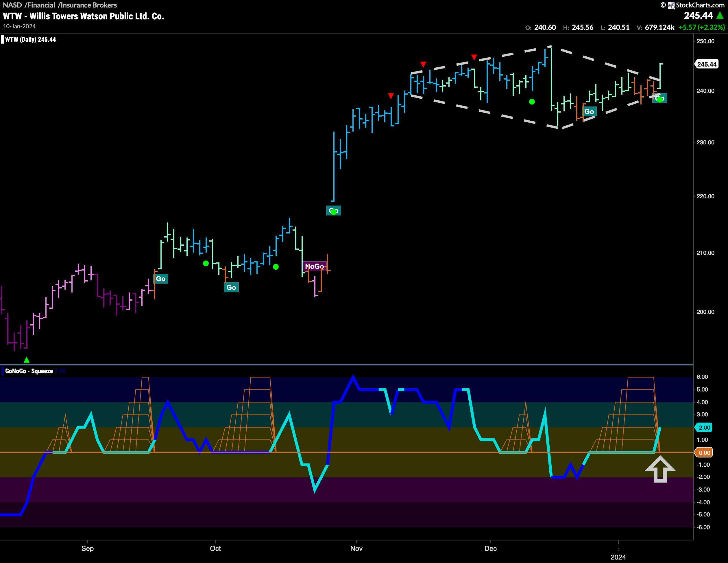Click the 250.00 price axis label

pyautogui.click(x=705, y=41)
